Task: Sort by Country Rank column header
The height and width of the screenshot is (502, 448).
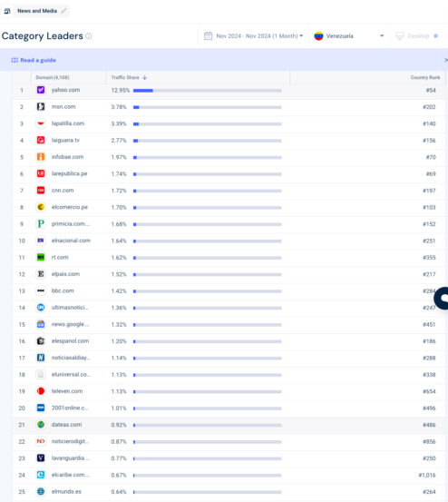Action: 425,77
